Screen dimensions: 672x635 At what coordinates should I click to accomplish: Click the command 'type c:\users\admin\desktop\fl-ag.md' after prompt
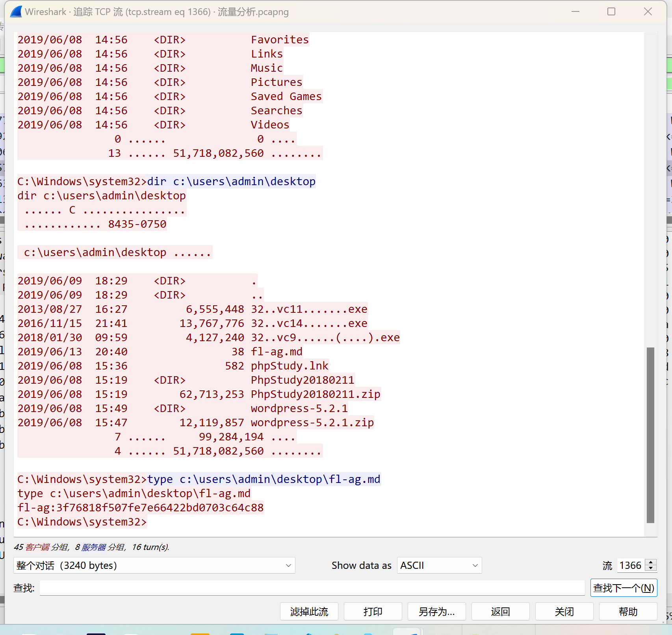pyautogui.click(x=264, y=479)
